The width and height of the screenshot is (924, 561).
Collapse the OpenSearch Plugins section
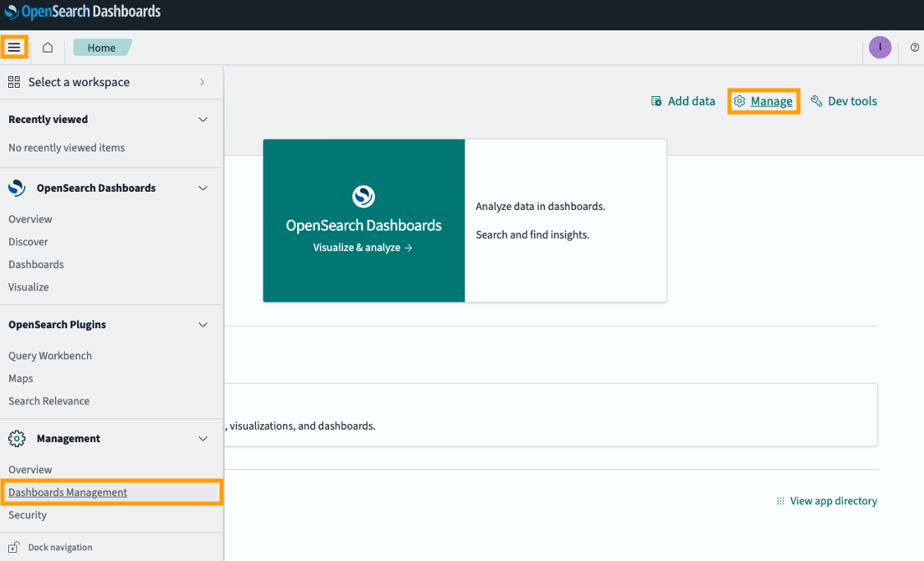(x=204, y=325)
